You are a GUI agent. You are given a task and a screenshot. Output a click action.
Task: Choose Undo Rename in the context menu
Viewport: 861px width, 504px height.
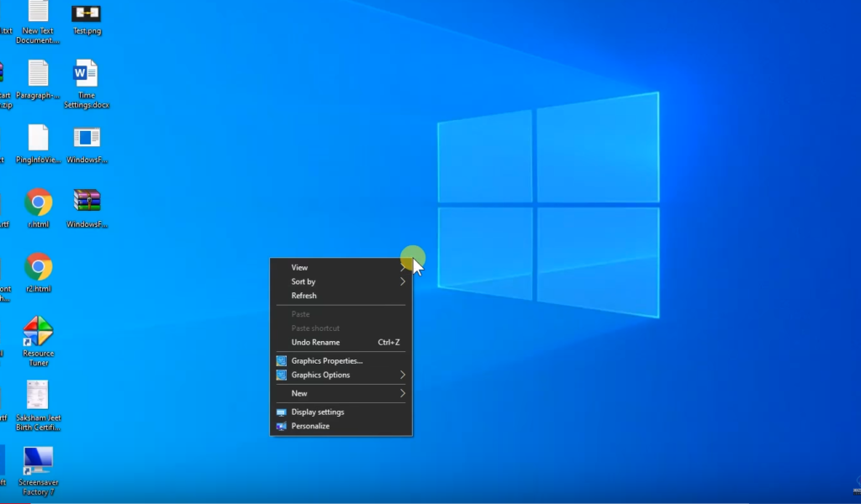pos(341,342)
